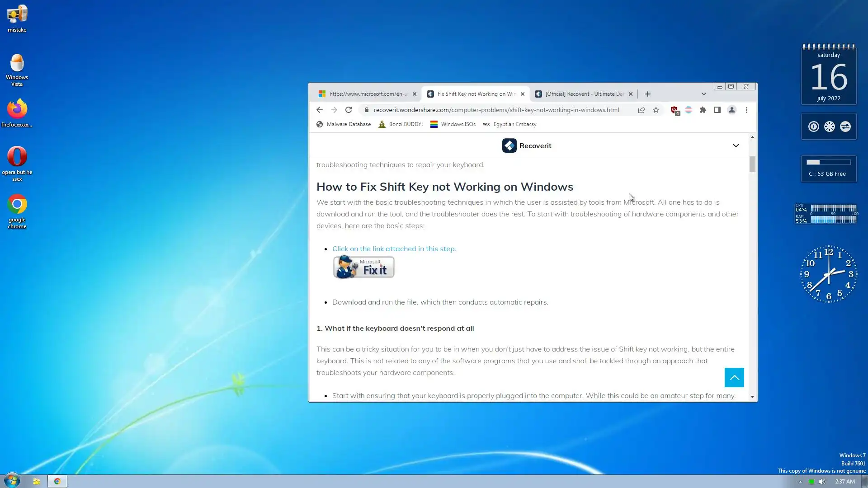Viewport: 868px width, 488px height.
Task: Open Chrome three-dot menu
Action: click(746, 110)
